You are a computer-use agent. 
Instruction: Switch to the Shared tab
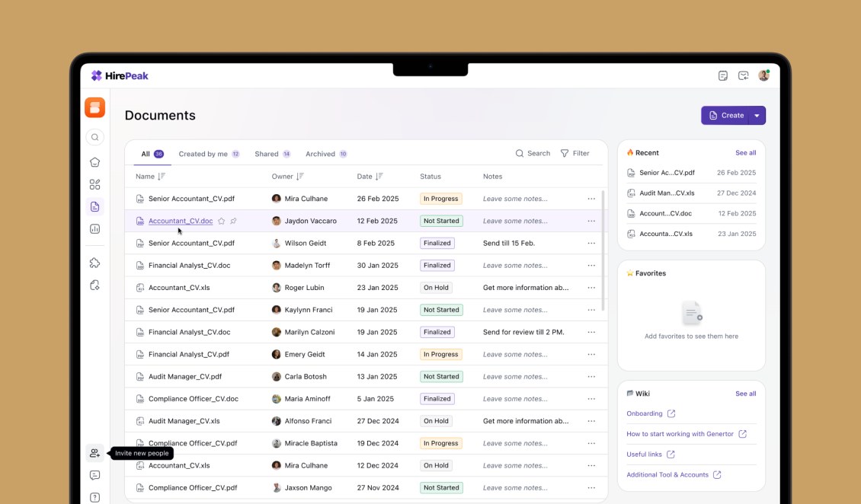pos(272,154)
